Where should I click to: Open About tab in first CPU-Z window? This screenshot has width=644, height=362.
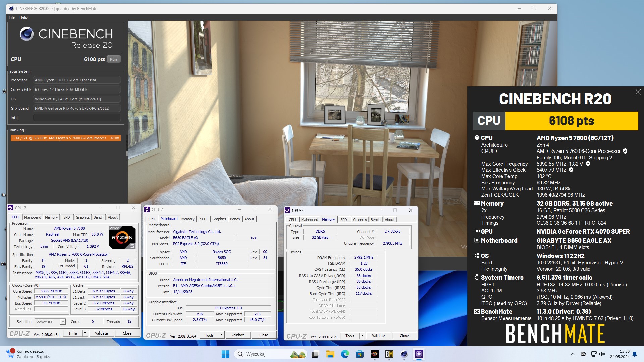point(113,217)
